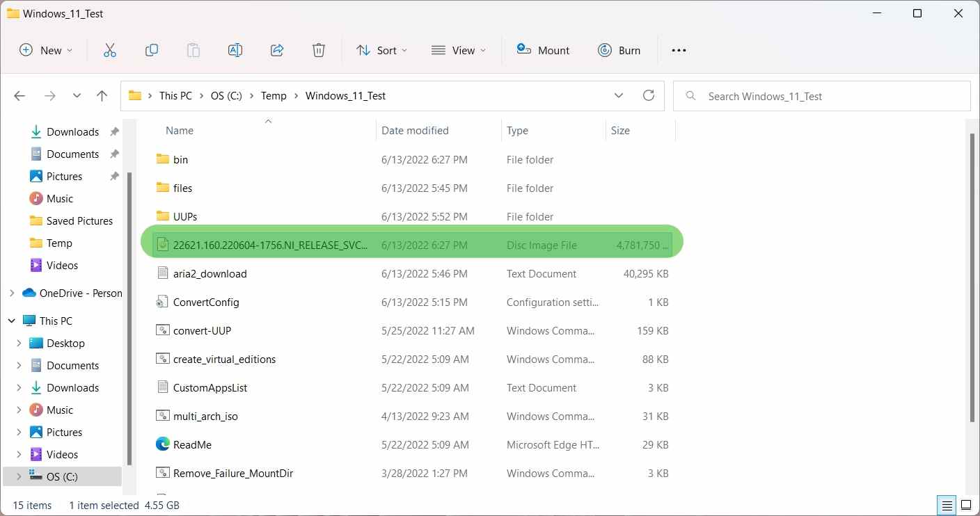
Task: Select the 22621.160 disc image file icon
Action: point(163,245)
